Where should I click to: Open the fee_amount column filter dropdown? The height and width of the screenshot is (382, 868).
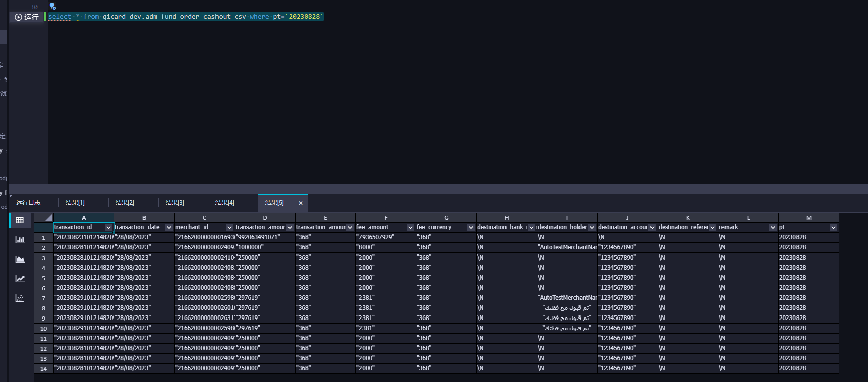(x=410, y=228)
